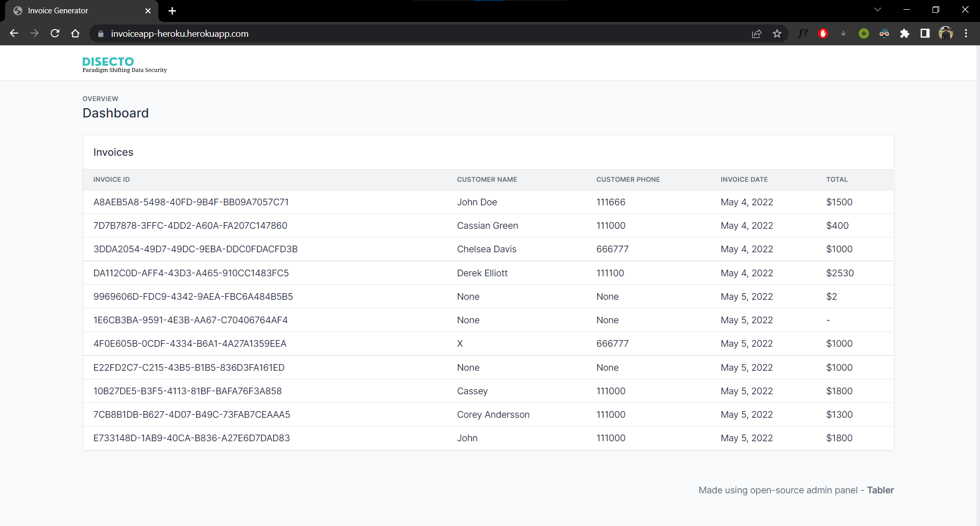The height and width of the screenshot is (526, 980).
Task: Open the Font Finder extension icon
Action: pyautogui.click(x=802, y=33)
